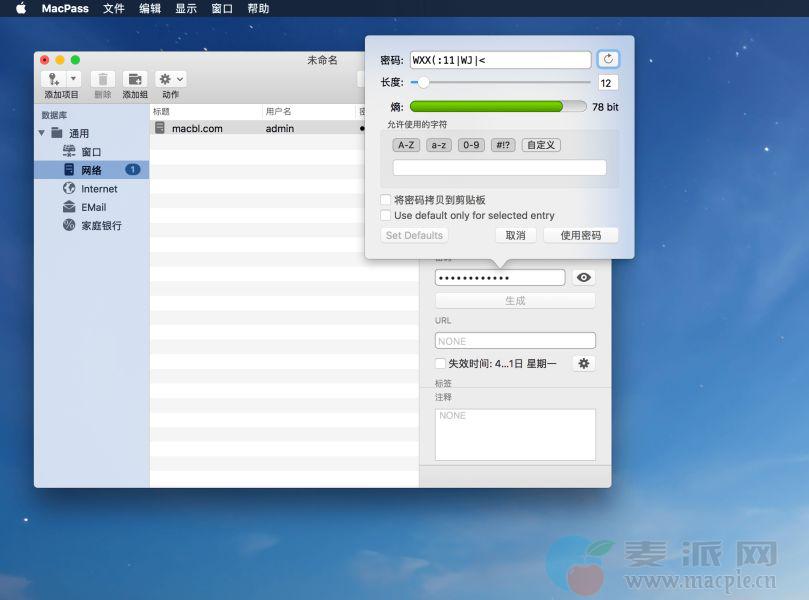Select the 家庭银行 group in sidebar
Screen dimensions: 809x600
point(101,226)
